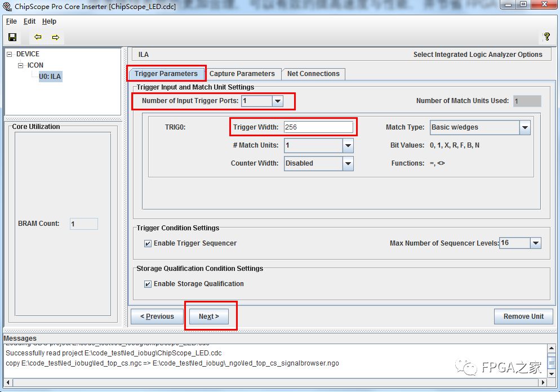Screen dimensions: 560x392
Task: Minimize the ChipScope window
Action: pyautogui.click(x=509, y=5)
